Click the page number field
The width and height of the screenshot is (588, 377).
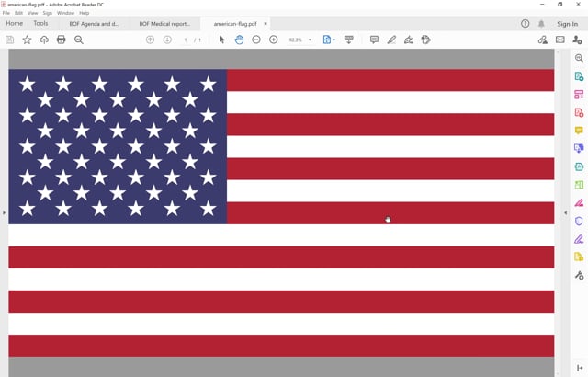186,40
